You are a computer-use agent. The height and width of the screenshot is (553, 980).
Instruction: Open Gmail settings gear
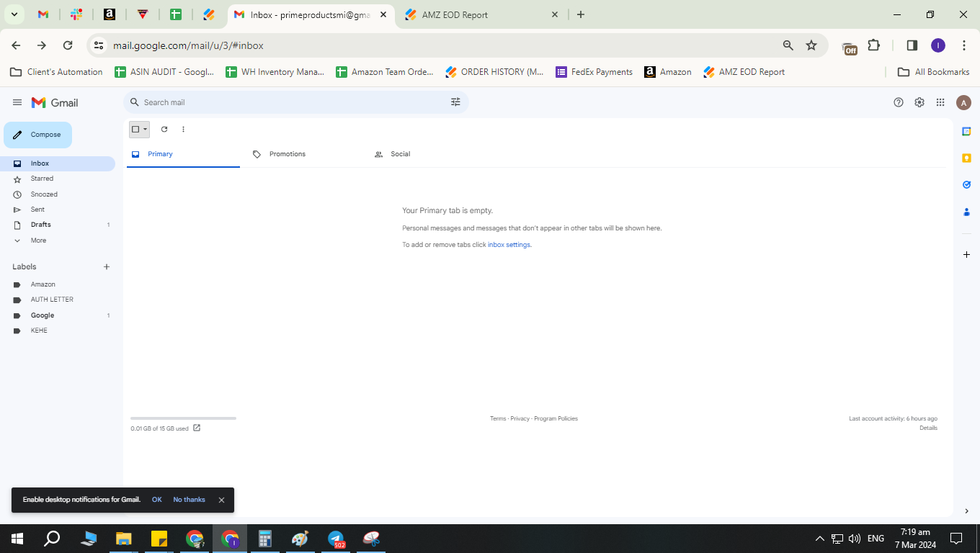(x=919, y=102)
